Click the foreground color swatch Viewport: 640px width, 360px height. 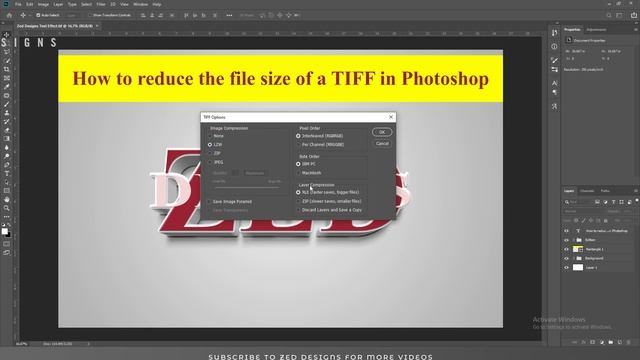click(x=4, y=231)
